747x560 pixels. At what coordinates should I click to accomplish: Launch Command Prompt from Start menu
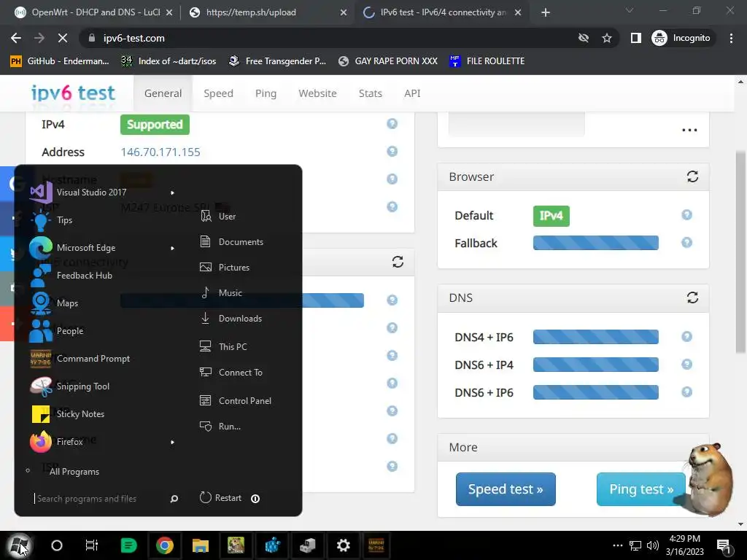pyautogui.click(x=93, y=359)
